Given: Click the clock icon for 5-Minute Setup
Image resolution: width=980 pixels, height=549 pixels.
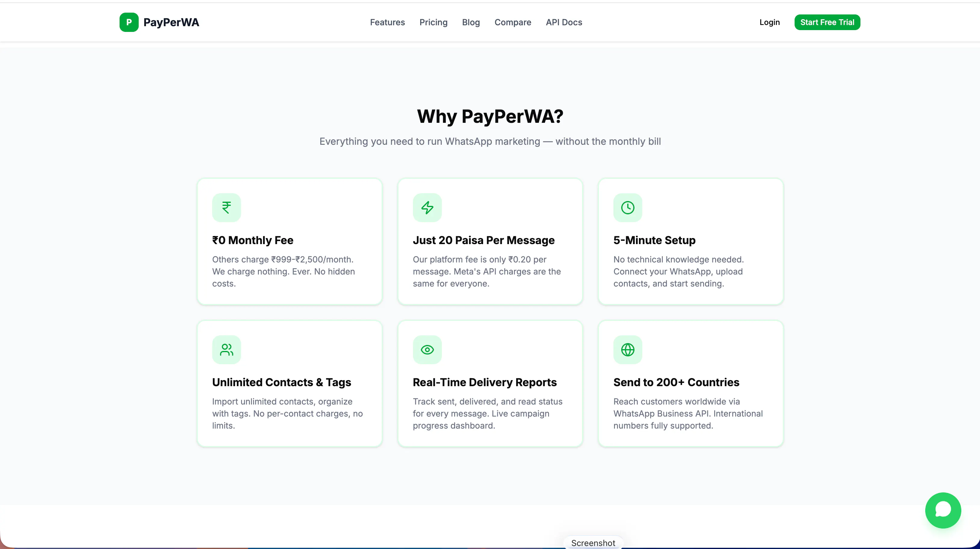Looking at the screenshot, I should click(x=628, y=208).
